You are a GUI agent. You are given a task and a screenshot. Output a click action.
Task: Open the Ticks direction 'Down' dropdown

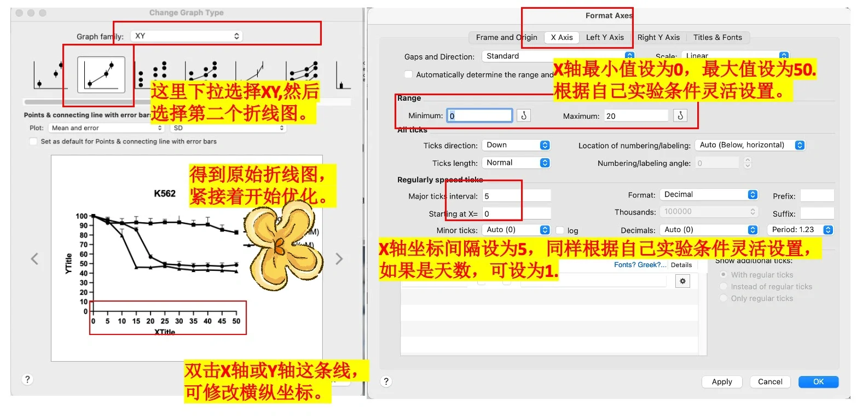(516, 145)
